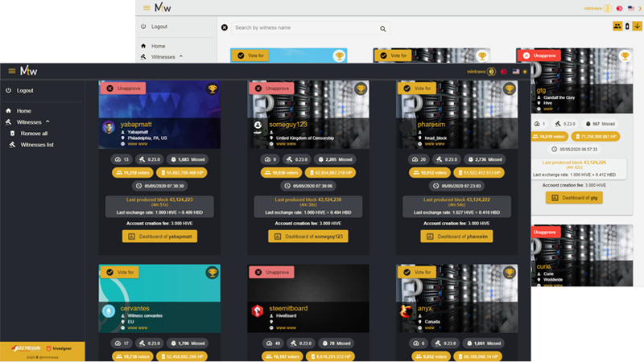Select Logout in light window sidebar
The width and height of the screenshot is (644, 362).
(159, 27)
